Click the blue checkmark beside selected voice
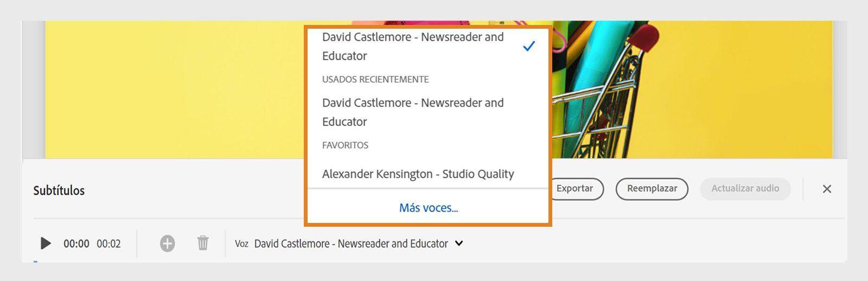This screenshot has height=281, width=868. [529, 47]
